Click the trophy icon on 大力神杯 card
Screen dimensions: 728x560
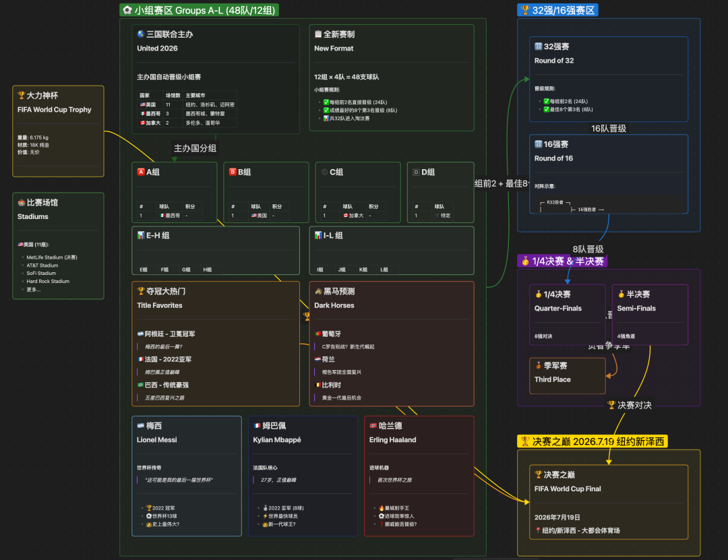click(21, 95)
